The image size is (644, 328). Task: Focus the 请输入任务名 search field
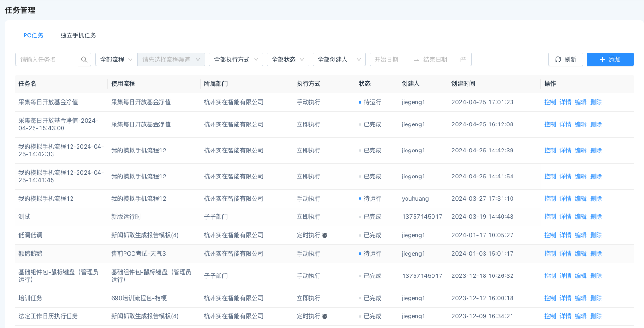pyautogui.click(x=46, y=60)
